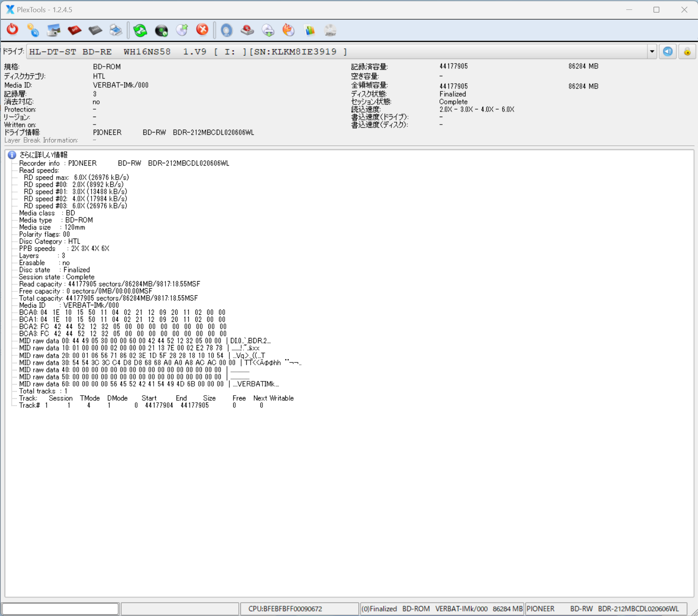Click the PlexTools X logo in title bar

pos(10,9)
